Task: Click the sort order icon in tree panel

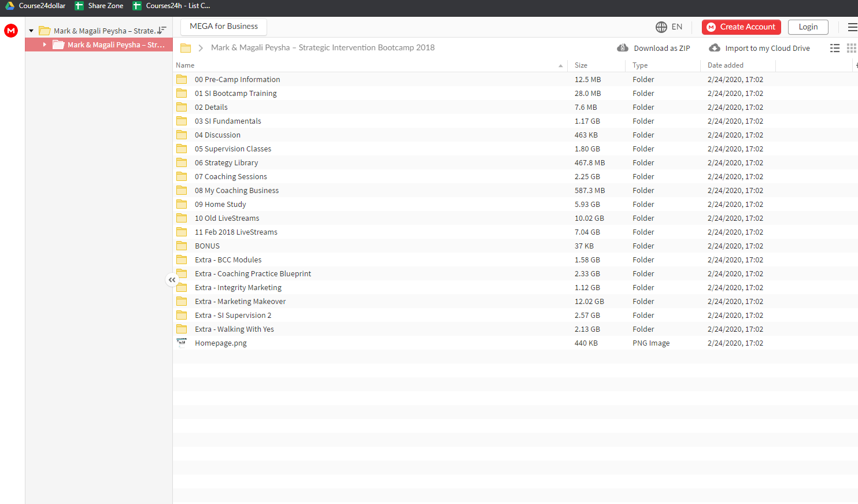Action: (162, 30)
